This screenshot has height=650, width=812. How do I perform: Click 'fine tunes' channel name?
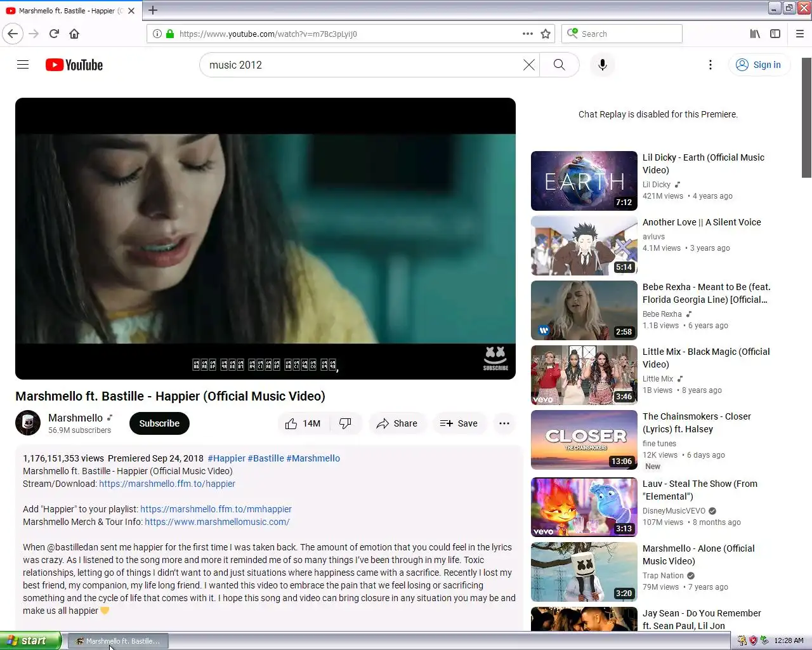(x=659, y=444)
